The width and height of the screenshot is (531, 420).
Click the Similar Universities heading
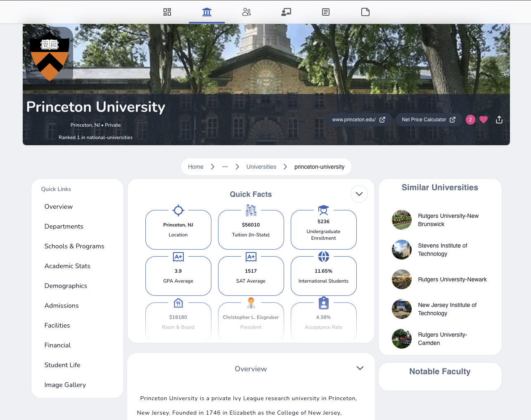coord(440,187)
